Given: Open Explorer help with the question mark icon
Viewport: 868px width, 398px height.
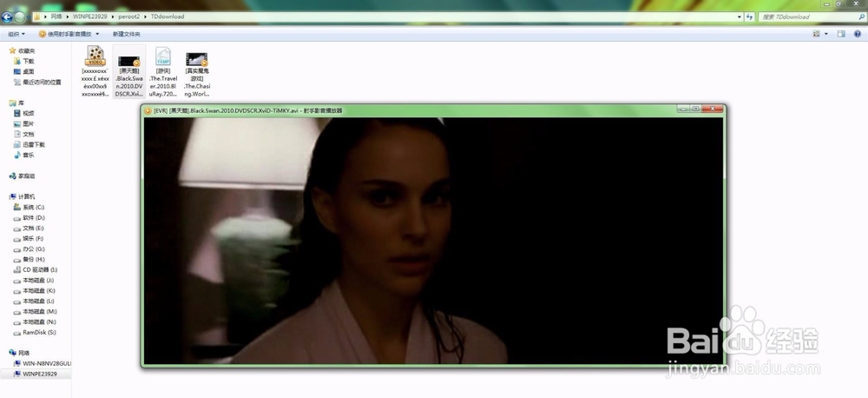Looking at the screenshot, I should tap(858, 34).
